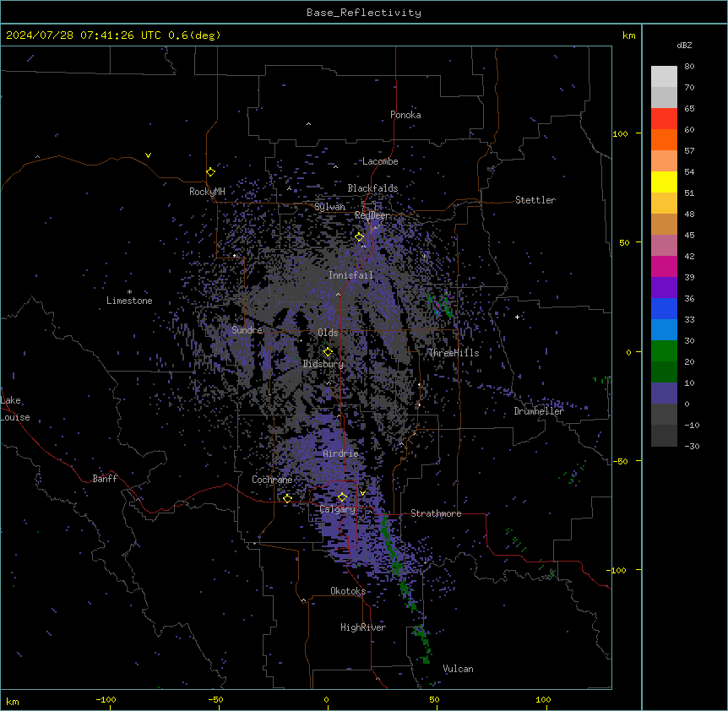Select the Strathmore label
This screenshot has height=711, width=728.
coord(436,513)
